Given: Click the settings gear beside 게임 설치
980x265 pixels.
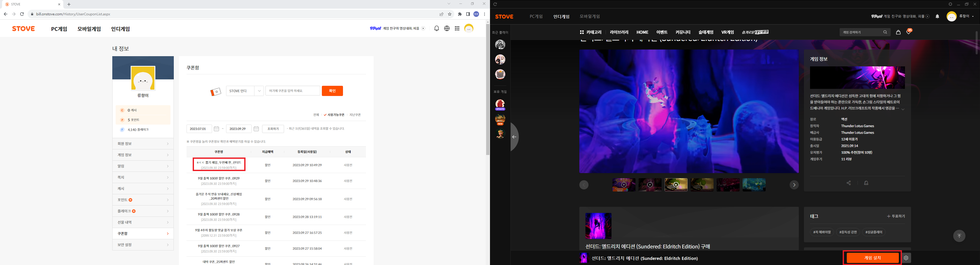Looking at the screenshot, I should click(906, 258).
